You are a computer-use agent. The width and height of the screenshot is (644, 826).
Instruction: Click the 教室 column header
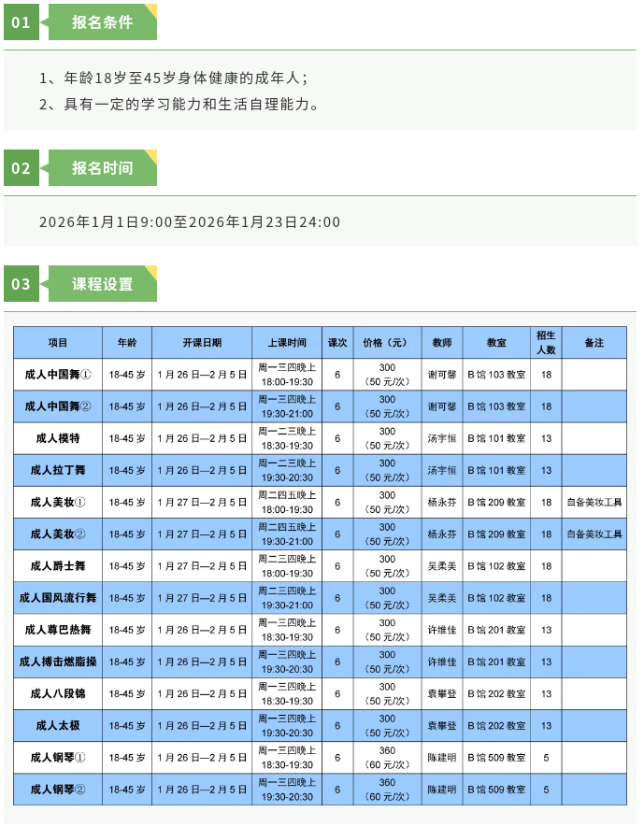(x=496, y=343)
